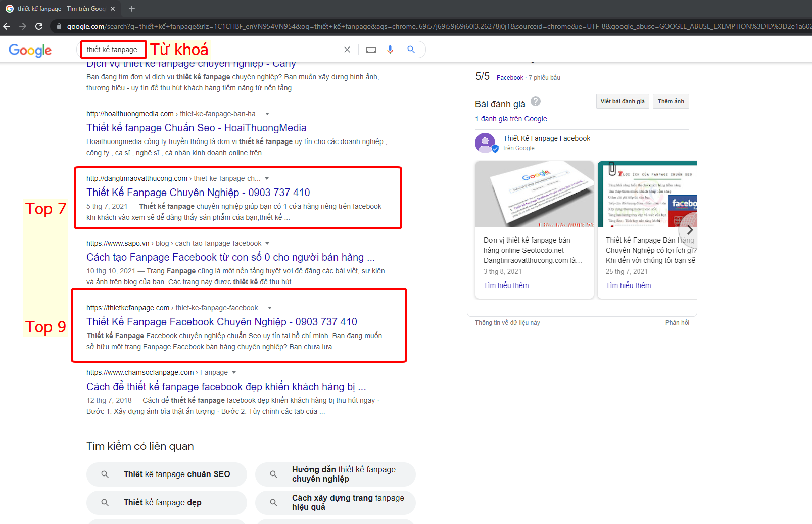This screenshot has width=812, height=524.
Task: Click magnifier icon beside 'Thiết kế fanpage chuẩn SEO'
Action: coord(105,474)
